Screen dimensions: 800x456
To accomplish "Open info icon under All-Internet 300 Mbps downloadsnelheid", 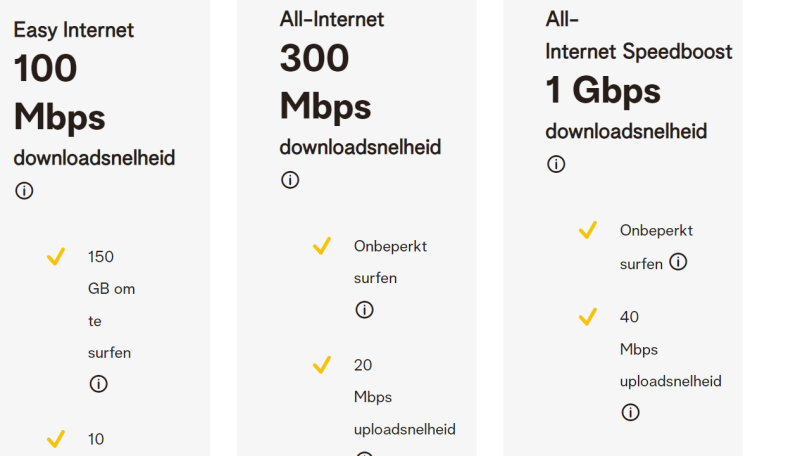I will point(290,180).
